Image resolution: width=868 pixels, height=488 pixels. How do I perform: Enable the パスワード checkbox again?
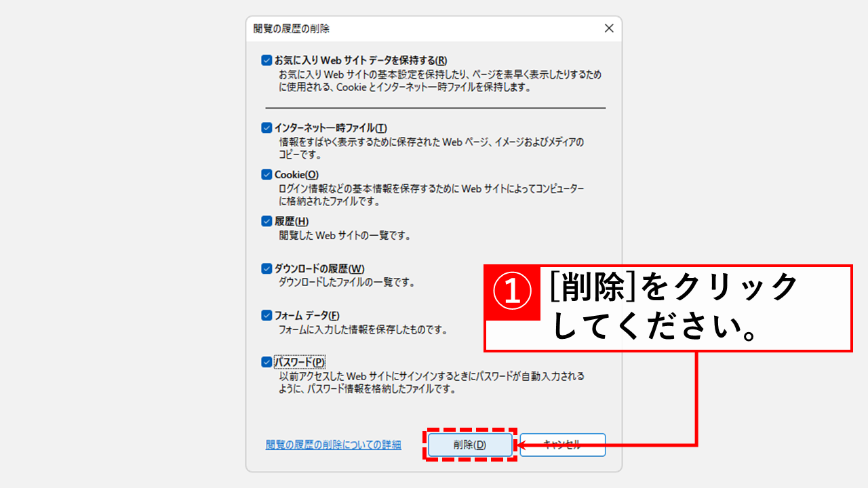tap(265, 363)
